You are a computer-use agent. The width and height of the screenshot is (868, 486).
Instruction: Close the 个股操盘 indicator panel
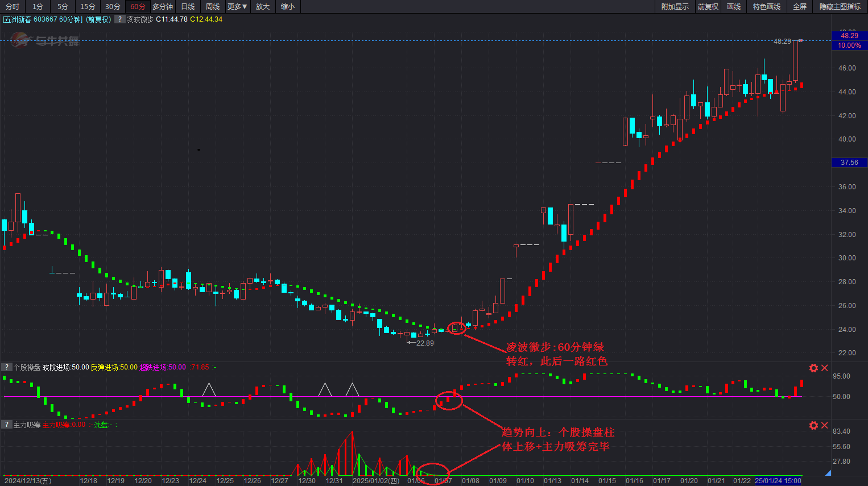825,368
